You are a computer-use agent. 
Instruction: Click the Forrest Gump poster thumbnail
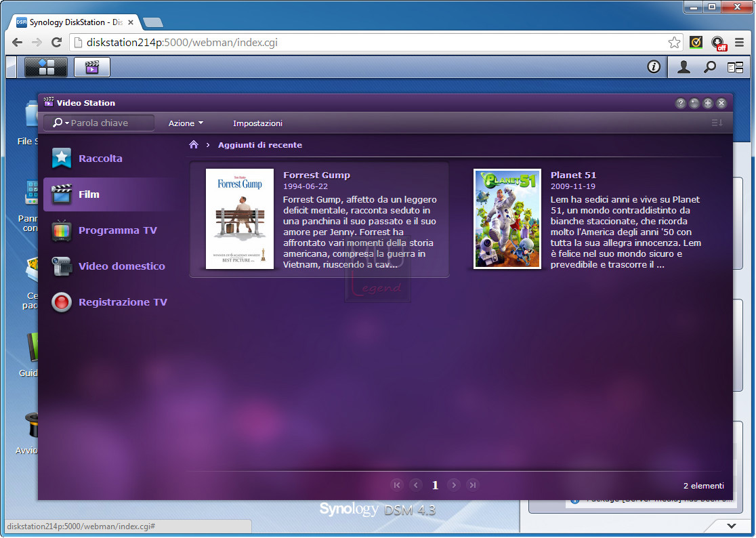point(240,219)
